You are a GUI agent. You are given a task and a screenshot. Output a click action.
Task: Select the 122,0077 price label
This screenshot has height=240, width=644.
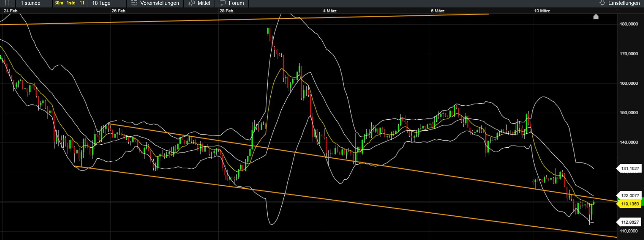[630, 196]
